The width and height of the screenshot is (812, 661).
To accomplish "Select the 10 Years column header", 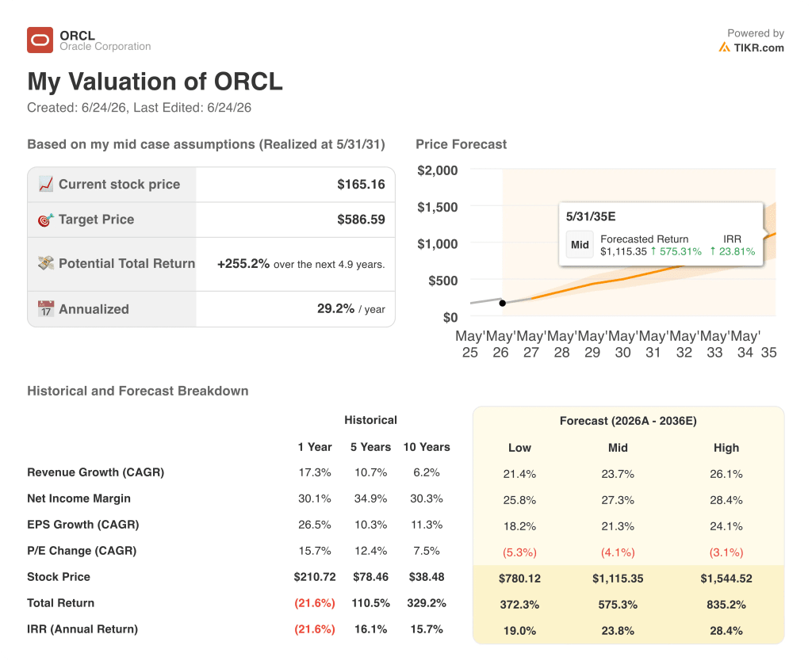I will tap(427, 447).
